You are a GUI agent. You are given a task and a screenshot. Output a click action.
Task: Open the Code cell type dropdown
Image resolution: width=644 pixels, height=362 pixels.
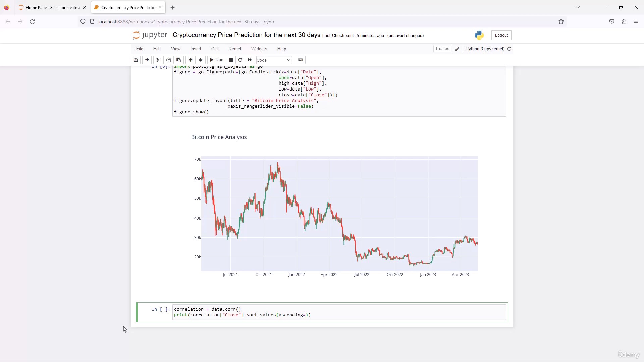274,60
